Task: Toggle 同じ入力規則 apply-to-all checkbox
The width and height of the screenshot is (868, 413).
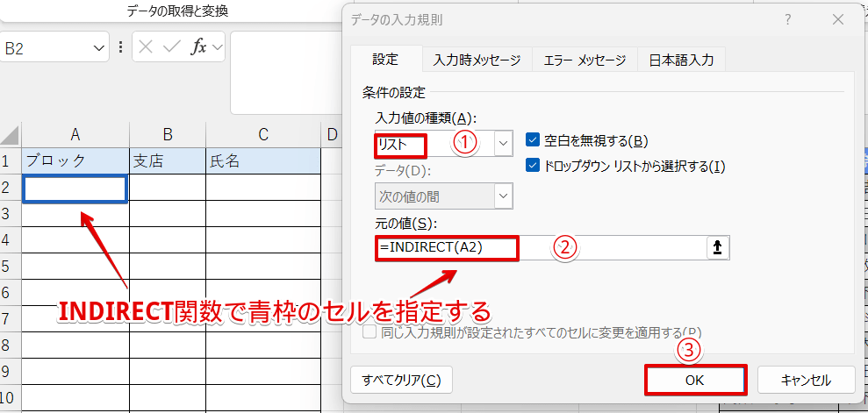Action: tap(369, 331)
